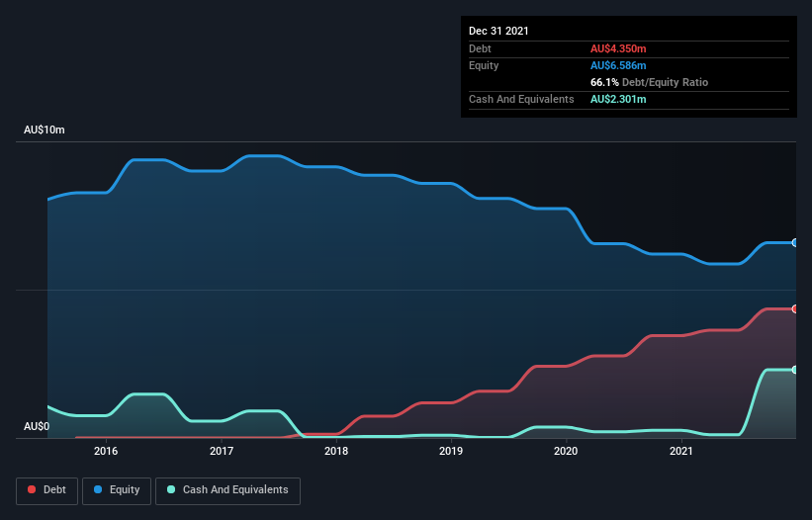Click the AU$10m axis label
The width and height of the screenshot is (812, 520).
click(45, 130)
